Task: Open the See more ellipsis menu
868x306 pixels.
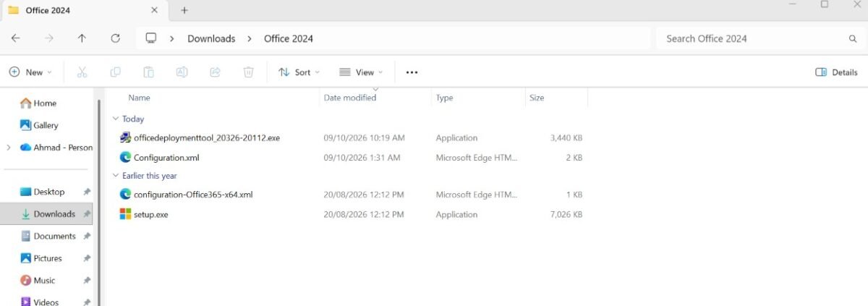Action: 412,72
